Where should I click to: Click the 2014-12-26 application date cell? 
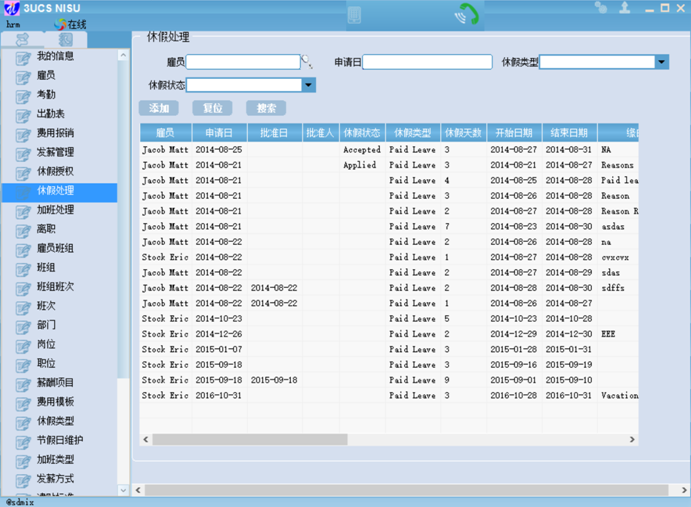(x=219, y=334)
